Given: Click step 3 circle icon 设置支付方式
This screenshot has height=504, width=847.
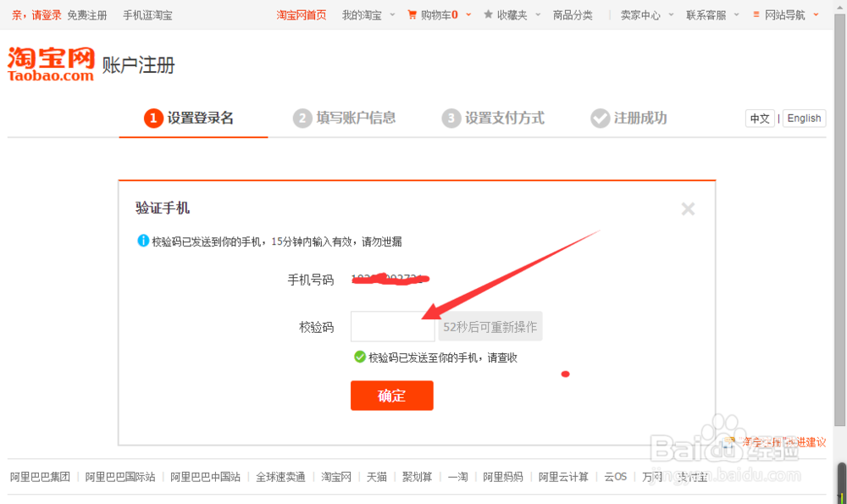Looking at the screenshot, I should [x=451, y=119].
